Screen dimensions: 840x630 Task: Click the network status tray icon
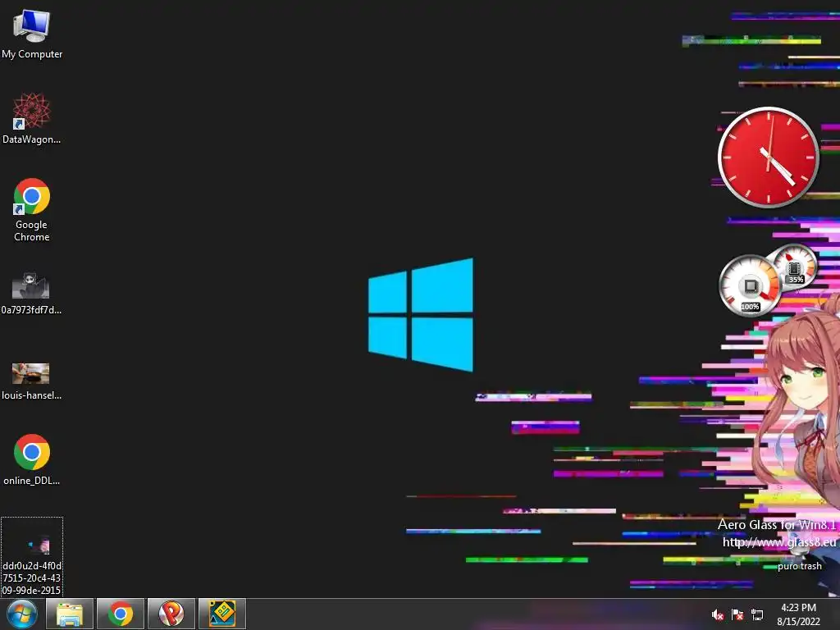pyautogui.click(x=757, y=615)
